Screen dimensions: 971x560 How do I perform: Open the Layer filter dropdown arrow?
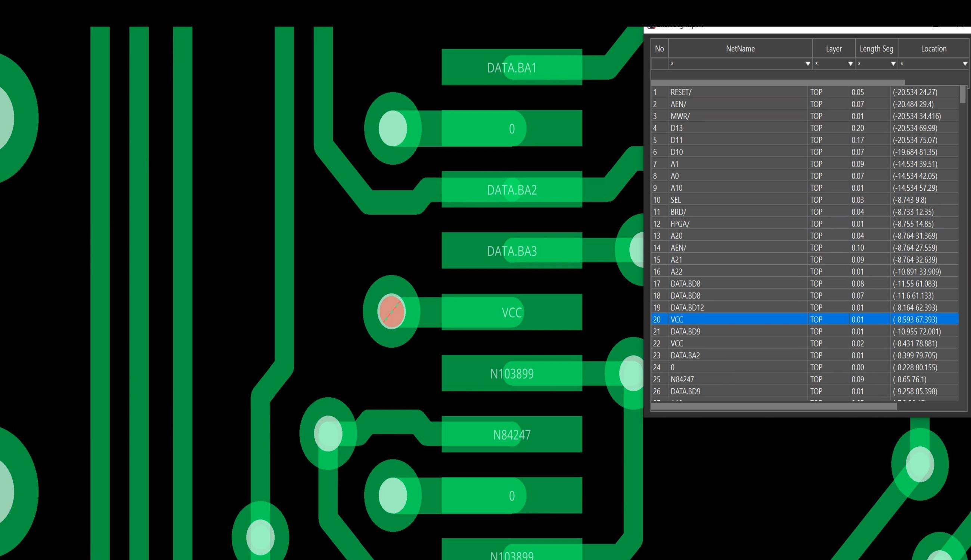(x=850, y=64)
